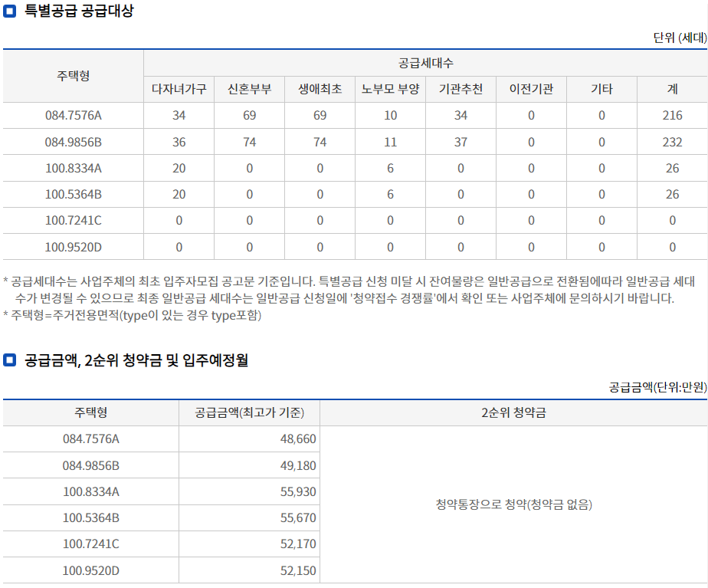708x588 pixels.
Task: Click the '공급금액, 2순위 청약금 및 입주예정월' heading
Action: click(136, 360)
